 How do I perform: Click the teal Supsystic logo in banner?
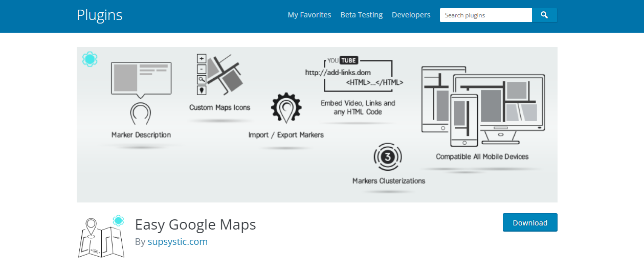pos(90,59)
